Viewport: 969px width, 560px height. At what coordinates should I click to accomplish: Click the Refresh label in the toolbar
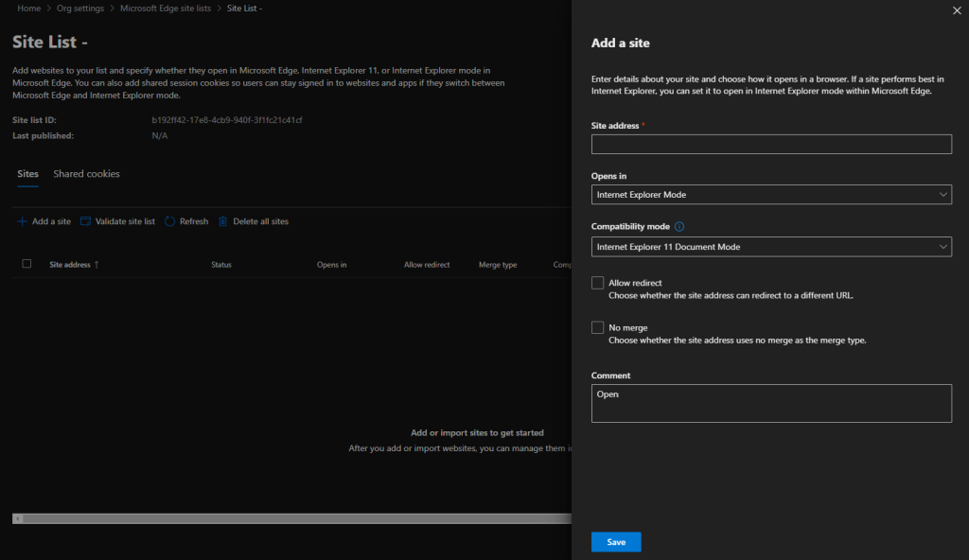tap(194, 221)
